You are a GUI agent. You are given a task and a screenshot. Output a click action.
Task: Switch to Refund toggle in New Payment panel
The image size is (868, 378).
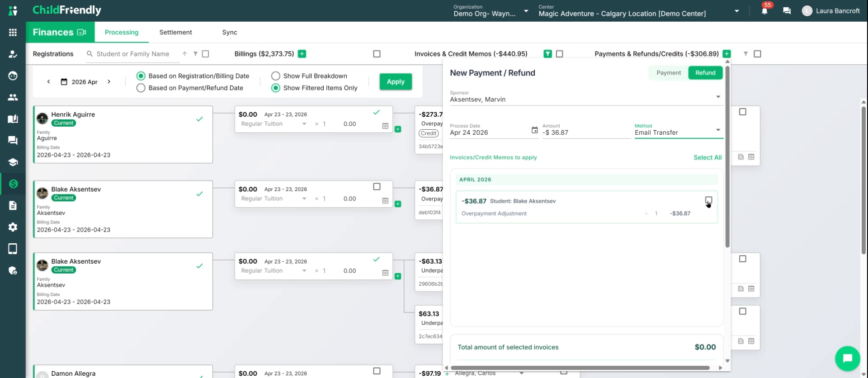click(x=705, y=73)
